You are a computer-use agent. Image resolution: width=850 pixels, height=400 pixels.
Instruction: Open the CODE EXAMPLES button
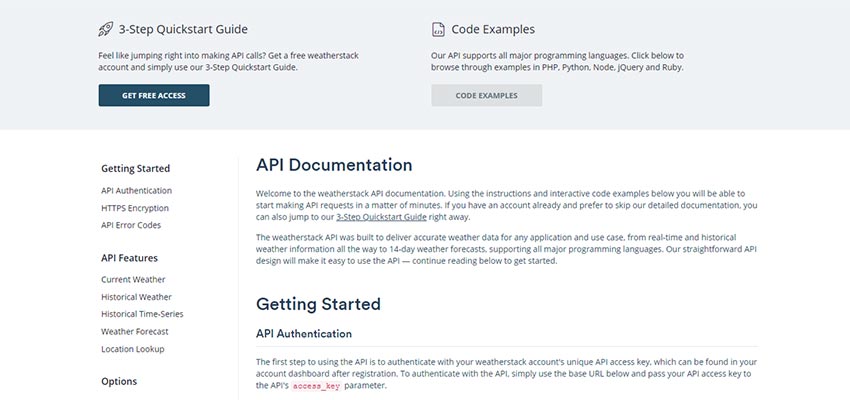pyautogui.click(x=487, y=95)
